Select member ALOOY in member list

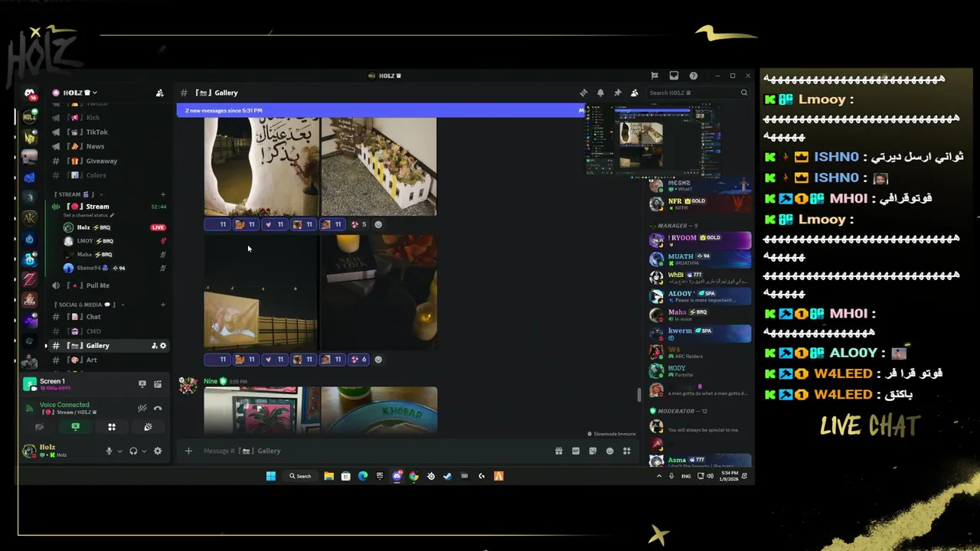699,296
